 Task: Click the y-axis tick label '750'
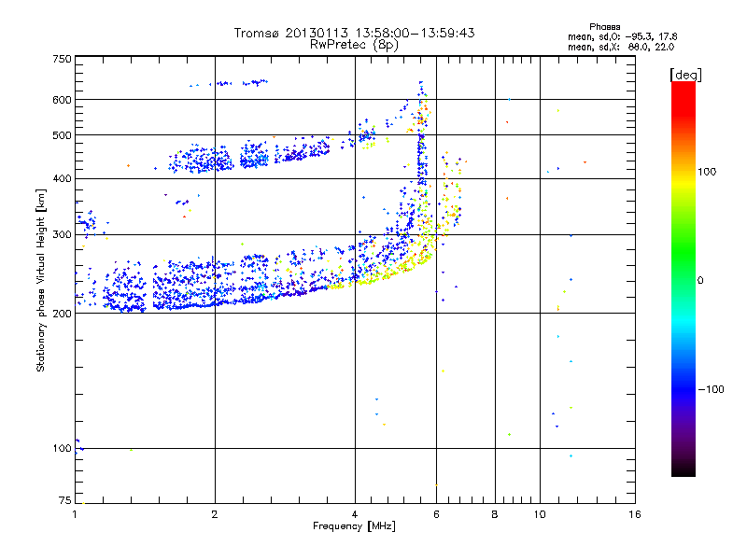tap(62, 59)
